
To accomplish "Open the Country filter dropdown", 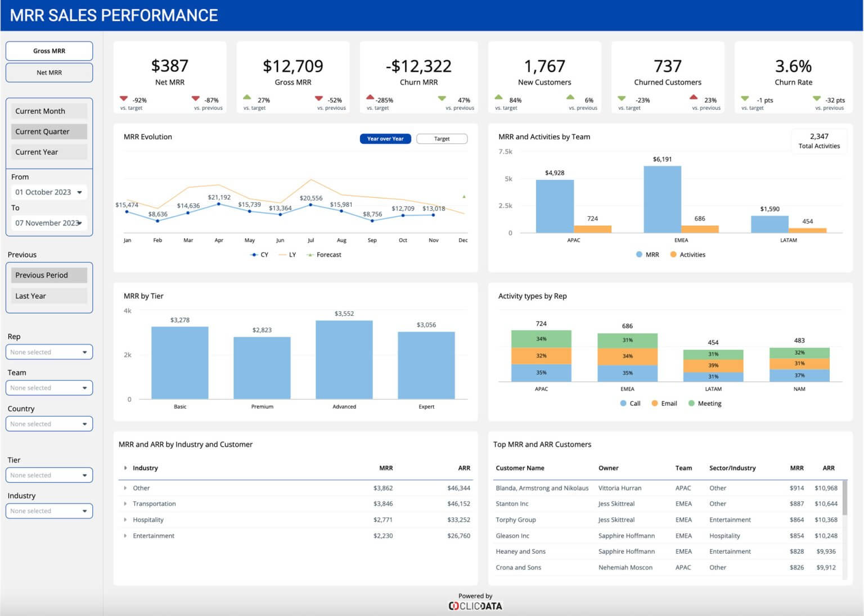I will [x=48, y=423].
